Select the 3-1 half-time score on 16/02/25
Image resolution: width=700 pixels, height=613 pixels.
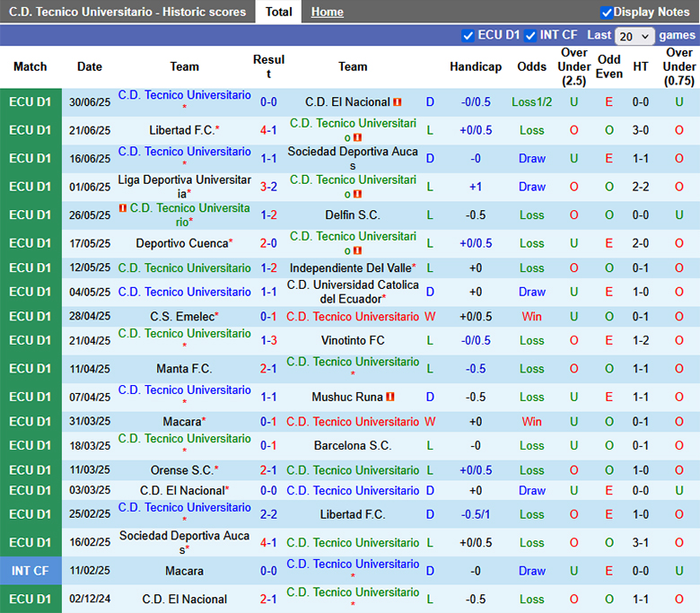click(x=640, y=543)
